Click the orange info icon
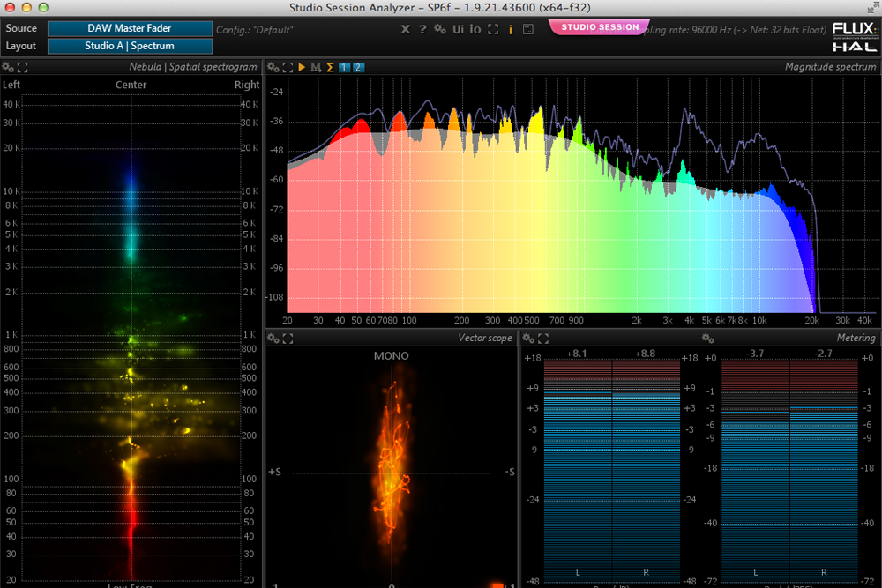The width and height of the screenshot is (882, 588). 511,30
